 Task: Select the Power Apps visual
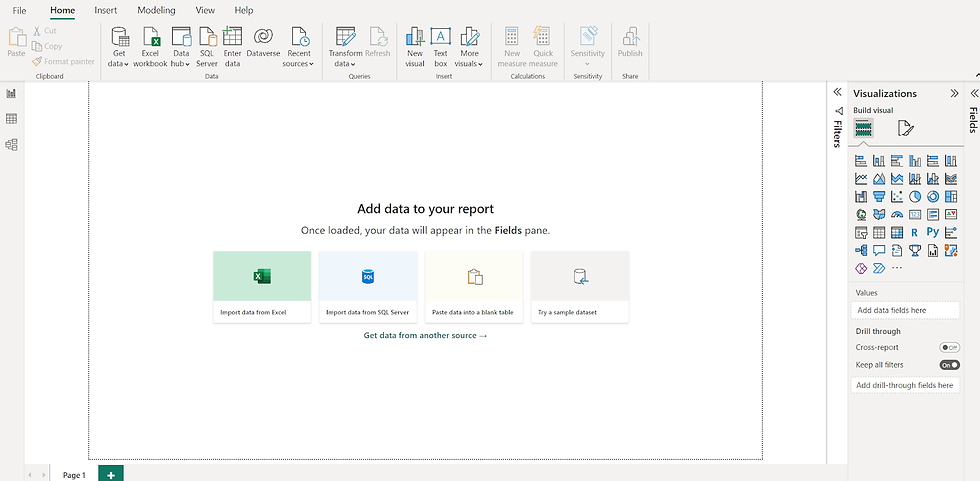pyautogui.click(x=861, y=268)
